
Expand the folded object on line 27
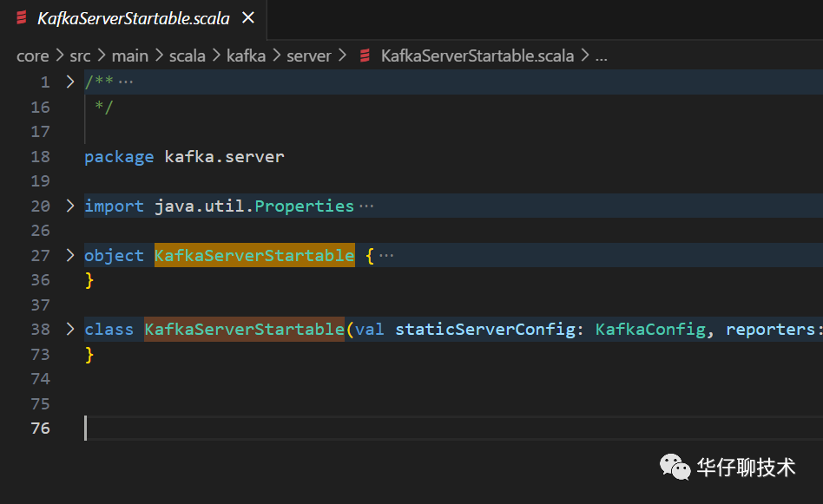[70, 255]
